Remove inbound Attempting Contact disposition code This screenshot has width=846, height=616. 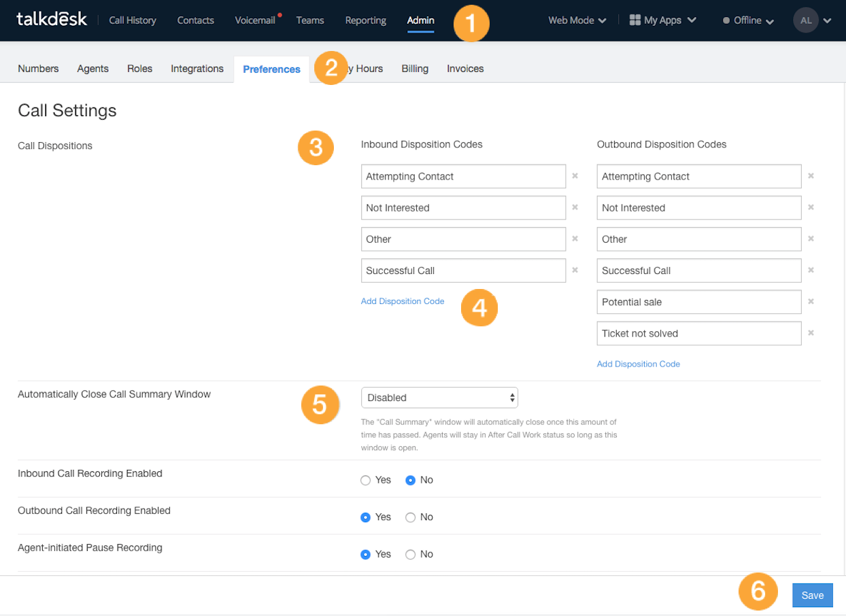tap(575, 175)
